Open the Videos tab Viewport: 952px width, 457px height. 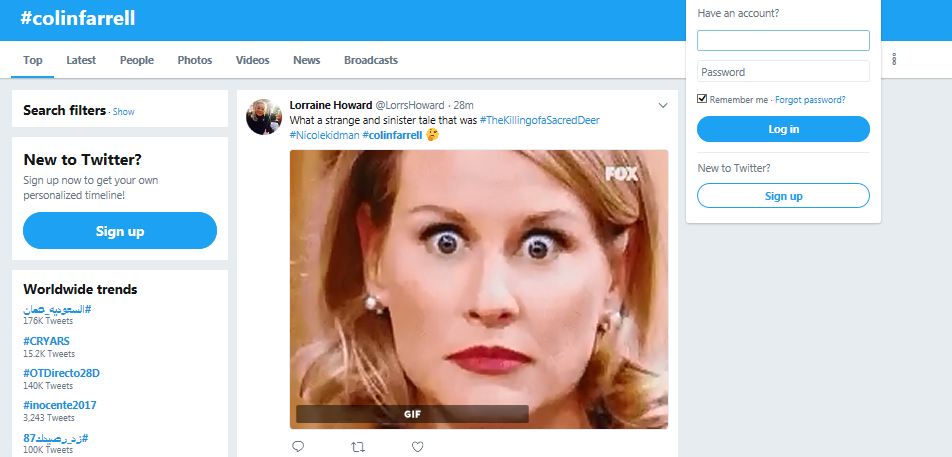pos(253,60)
